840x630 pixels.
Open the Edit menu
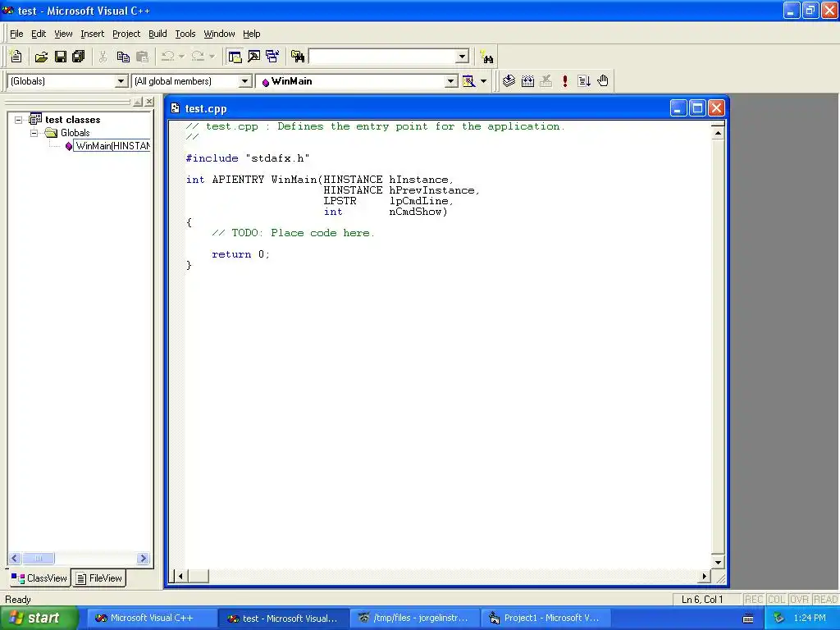[x=39, y=34]
